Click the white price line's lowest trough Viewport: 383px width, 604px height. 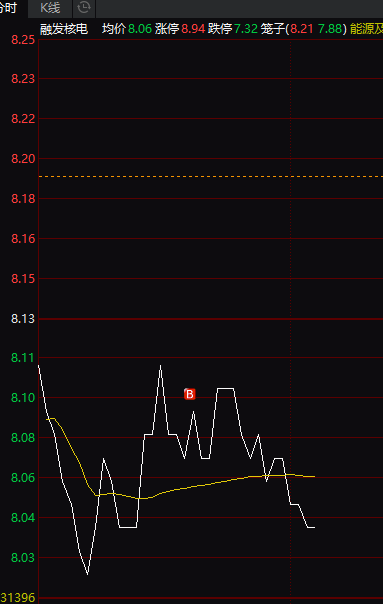click(87, 574)
